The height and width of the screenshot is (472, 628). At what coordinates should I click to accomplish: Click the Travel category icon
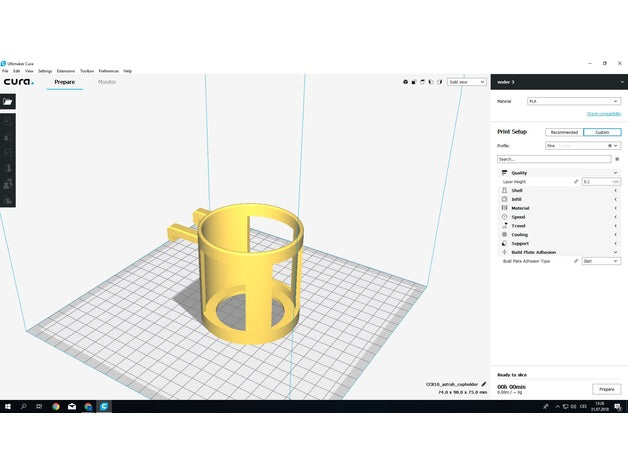tap(504, 226)
